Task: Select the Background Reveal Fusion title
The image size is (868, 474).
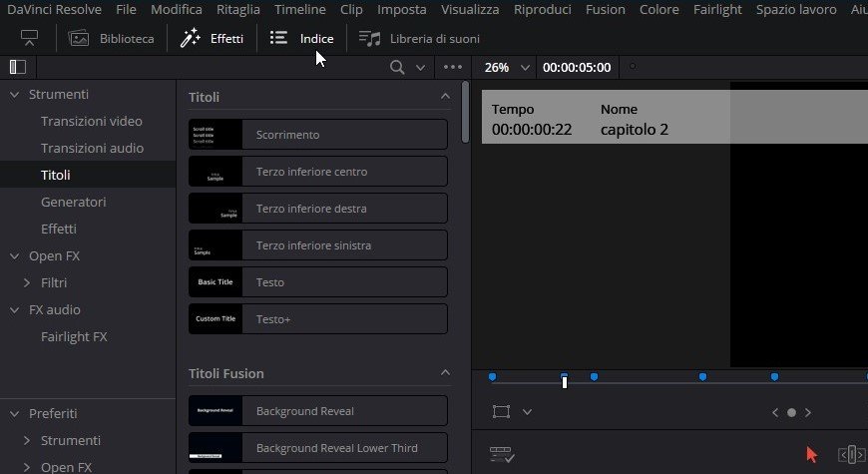Action: point(317,411)
